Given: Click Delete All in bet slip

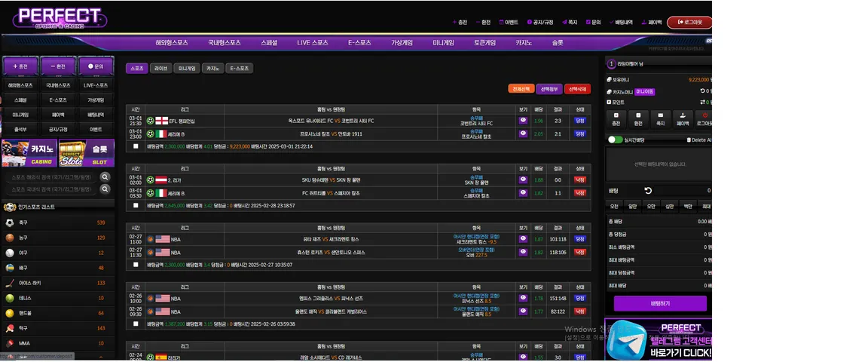Looking at the screenshot, I should click(x=699, y=140).
